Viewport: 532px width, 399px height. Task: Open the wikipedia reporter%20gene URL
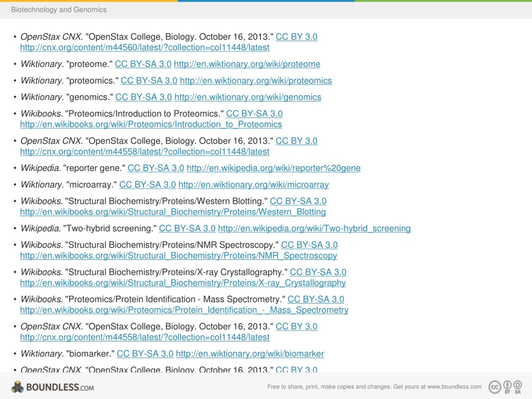273,168
